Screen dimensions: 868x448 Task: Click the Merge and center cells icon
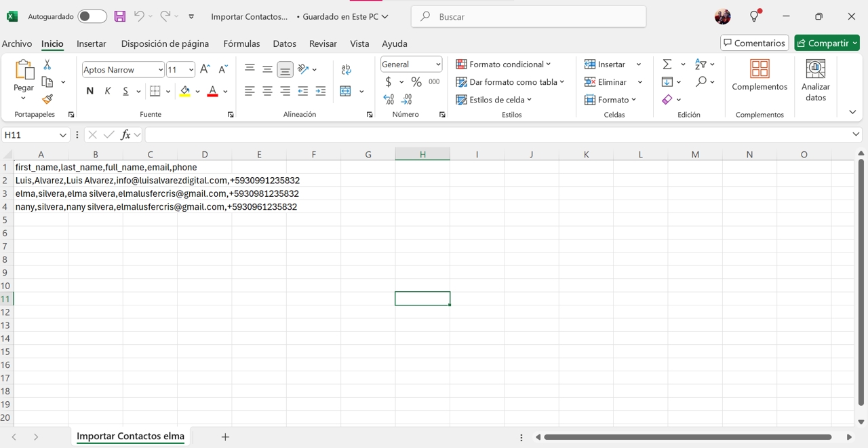[346, 91]
